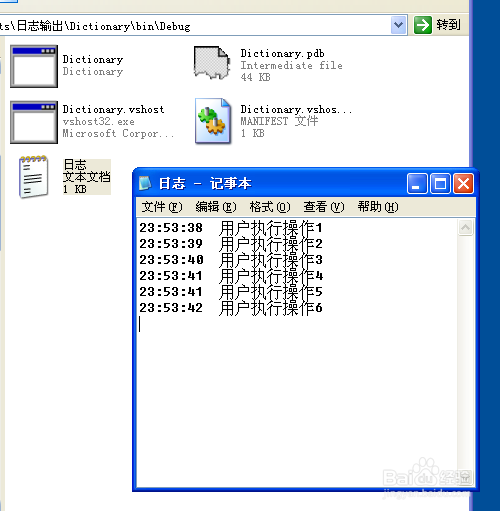Maximize the 日志 Notepad window
This screenshot has width=500, height=511.
[440, 183]
